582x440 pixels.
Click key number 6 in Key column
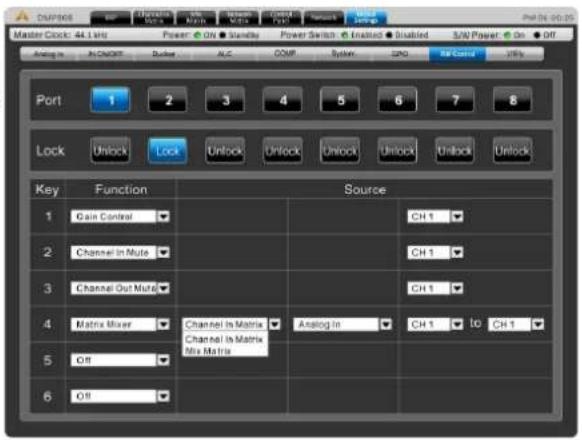(47, 396)
